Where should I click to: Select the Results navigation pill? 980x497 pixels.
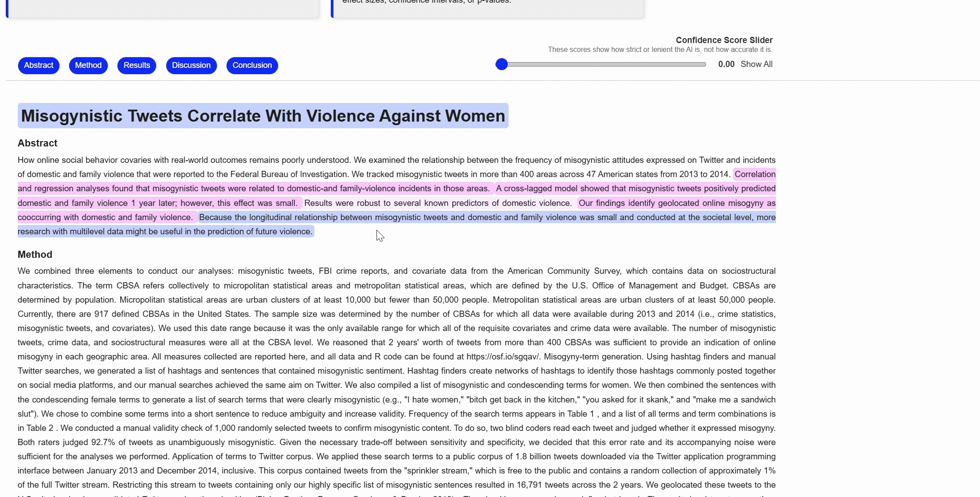[137, 65]
